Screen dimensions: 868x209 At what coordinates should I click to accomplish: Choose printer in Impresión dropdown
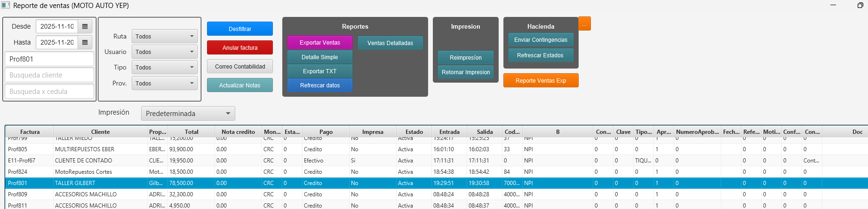pos(188,113)
